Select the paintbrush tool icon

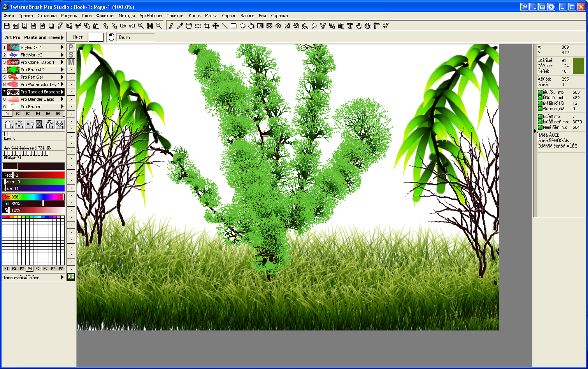pos(170,26)
